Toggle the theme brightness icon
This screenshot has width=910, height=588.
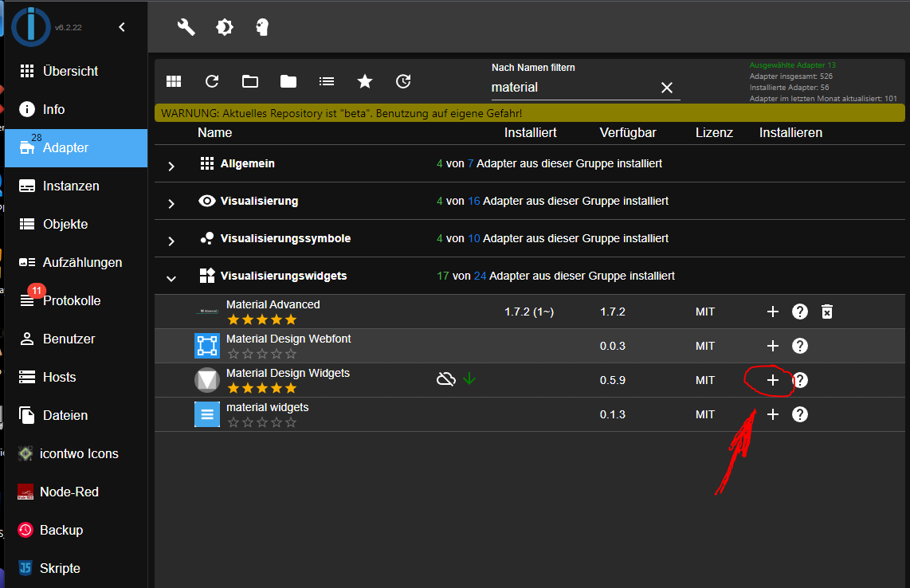[225, 28]
